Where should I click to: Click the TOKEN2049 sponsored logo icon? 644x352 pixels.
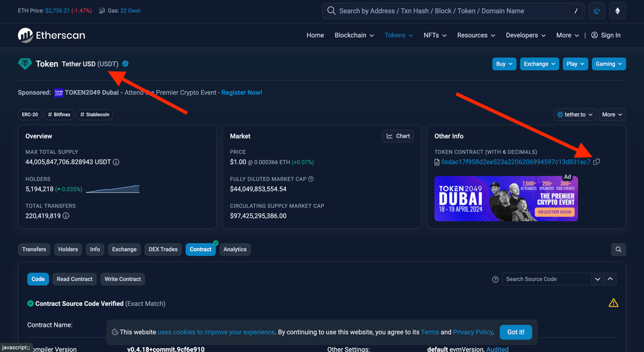coord(58,93)
